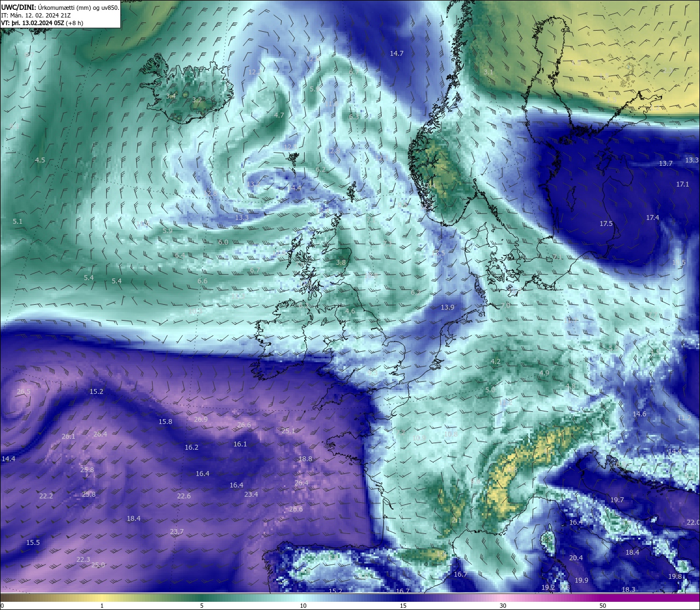Click the 20.4 value near Sardinia

pyautogui.click(x=576, y=558)
